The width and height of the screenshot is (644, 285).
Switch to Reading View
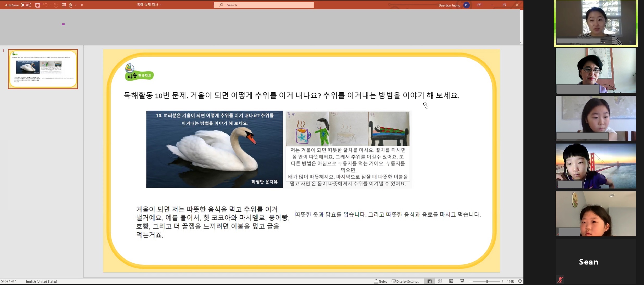coord(451,281)
